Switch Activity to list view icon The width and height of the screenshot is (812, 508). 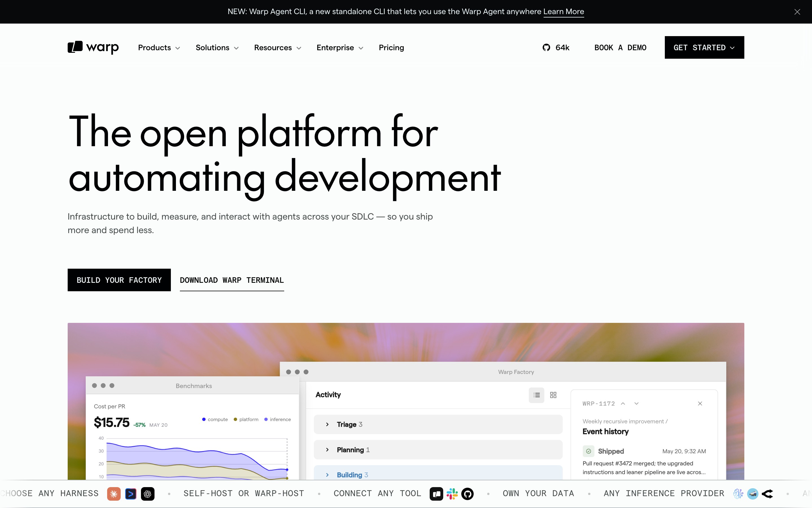pos(537,395)
